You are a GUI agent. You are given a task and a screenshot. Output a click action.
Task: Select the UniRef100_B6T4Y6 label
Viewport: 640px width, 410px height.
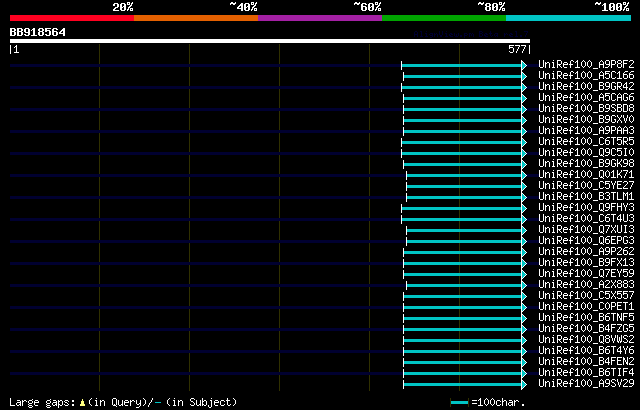pyautogui.click(x=586, y=351)
